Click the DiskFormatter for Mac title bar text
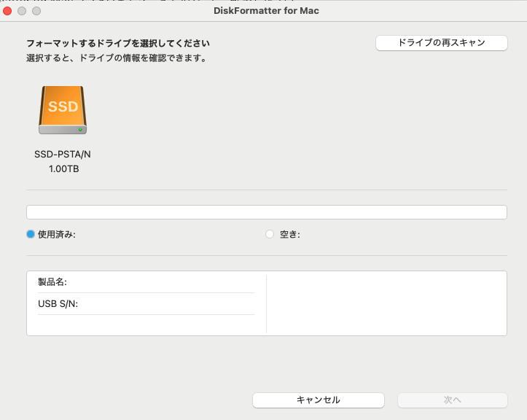Screen dimensions: 527x420 [266, 11]
